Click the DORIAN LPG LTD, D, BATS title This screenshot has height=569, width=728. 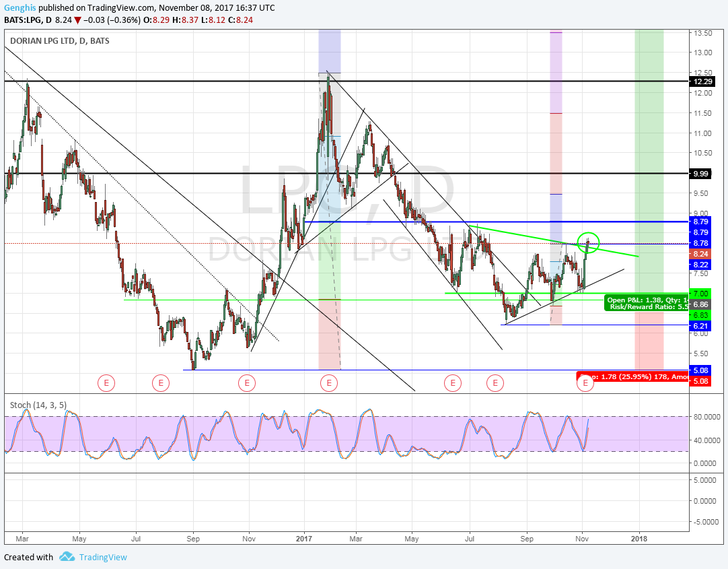pos(60,41)
